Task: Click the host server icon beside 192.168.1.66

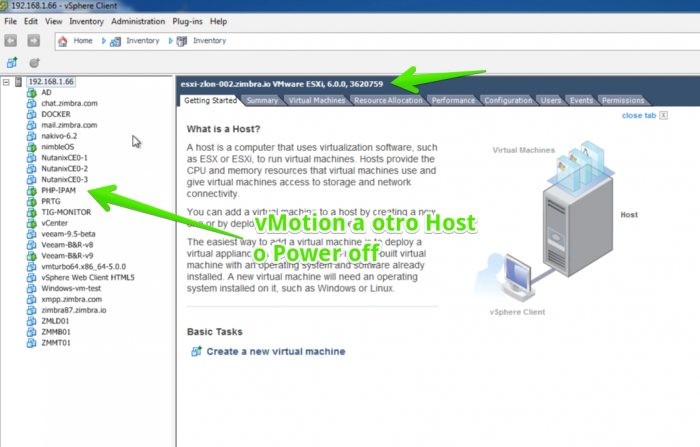Action: 18,82
